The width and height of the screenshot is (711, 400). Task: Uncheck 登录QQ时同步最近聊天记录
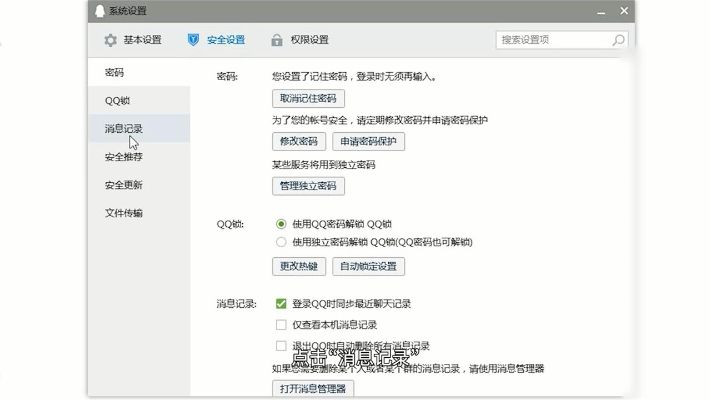point(281,303)
